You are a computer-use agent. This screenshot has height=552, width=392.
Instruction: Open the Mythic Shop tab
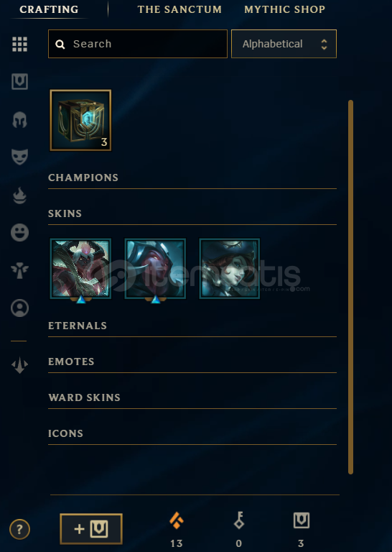[284, 9]
